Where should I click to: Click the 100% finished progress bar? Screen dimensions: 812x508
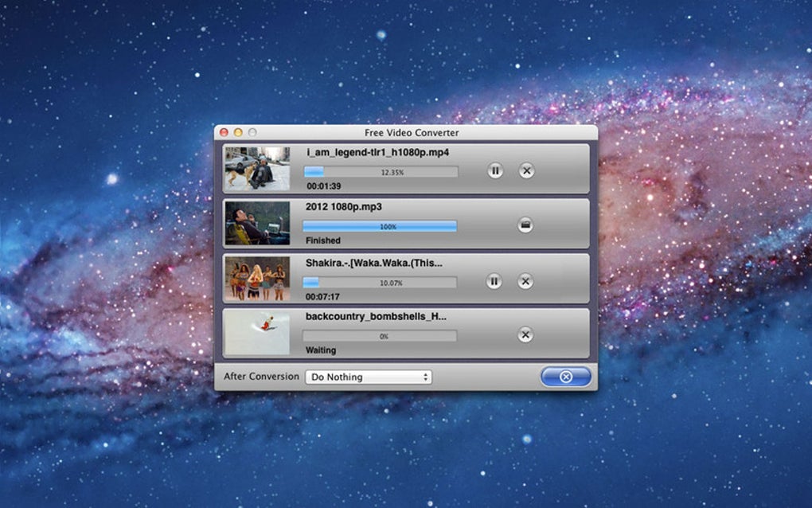[x=380, y=226]
